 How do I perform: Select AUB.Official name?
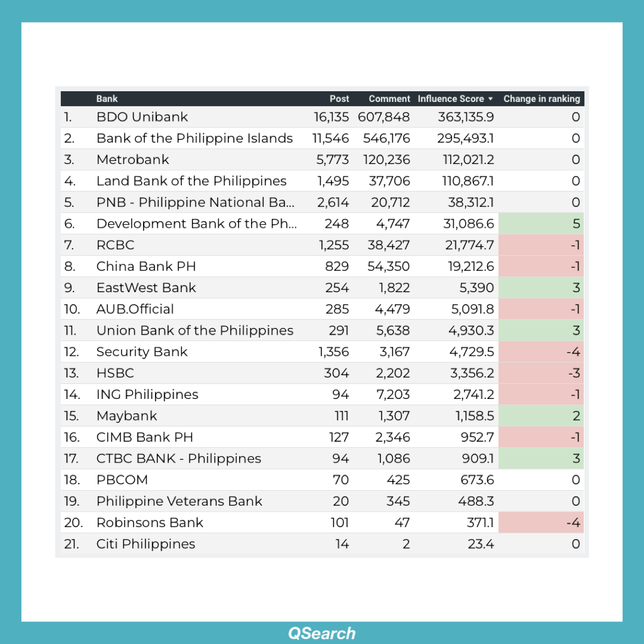click(x=135, y=309)
